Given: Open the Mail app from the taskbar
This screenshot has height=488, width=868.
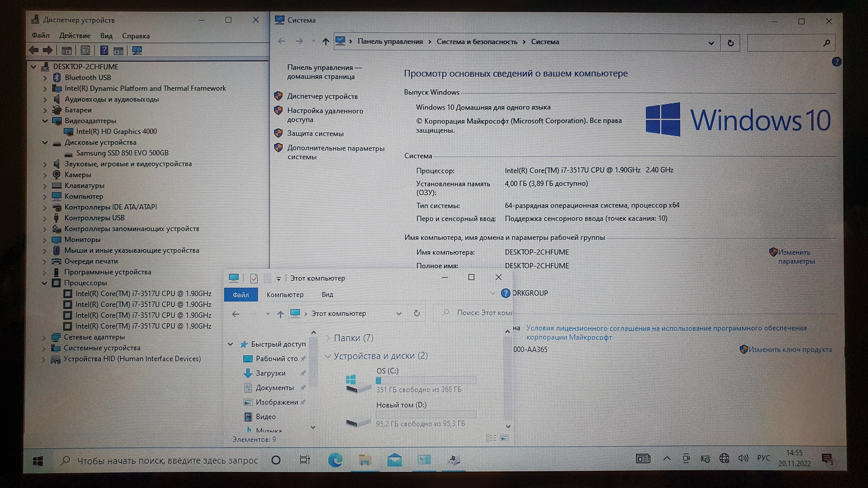Looking at the screenshot, I should 395,460.
